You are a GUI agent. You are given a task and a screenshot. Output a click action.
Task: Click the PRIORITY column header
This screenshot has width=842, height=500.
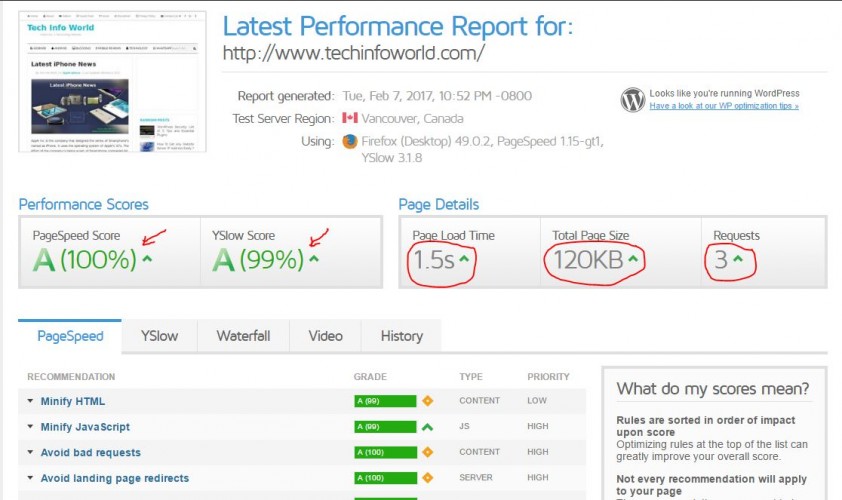[548, 376]
